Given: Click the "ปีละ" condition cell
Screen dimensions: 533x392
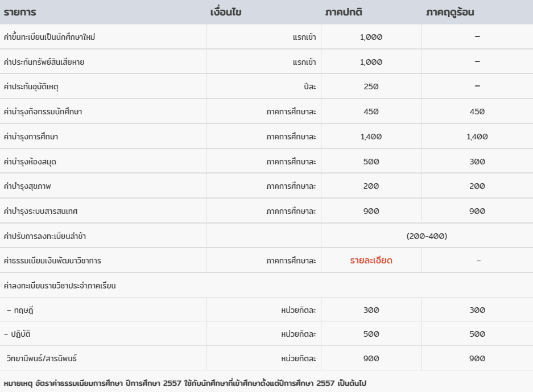Looking at the screenshot, I should pyautogui.click(x=310, y=86).
